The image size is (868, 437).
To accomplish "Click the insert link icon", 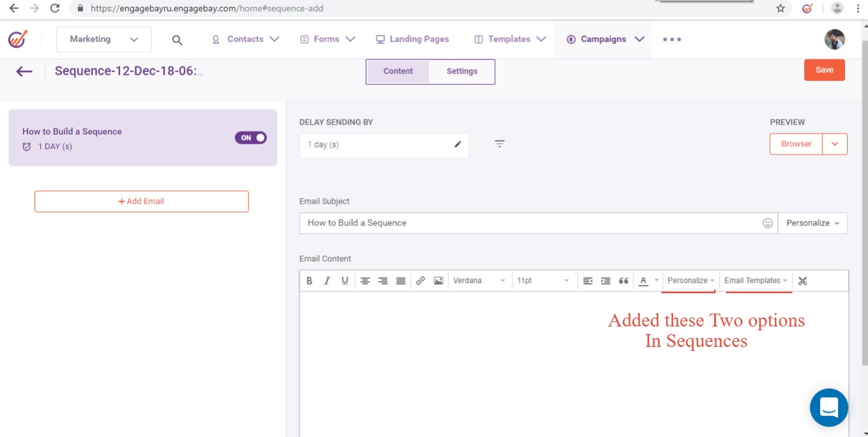I will [x=420, y=280].
